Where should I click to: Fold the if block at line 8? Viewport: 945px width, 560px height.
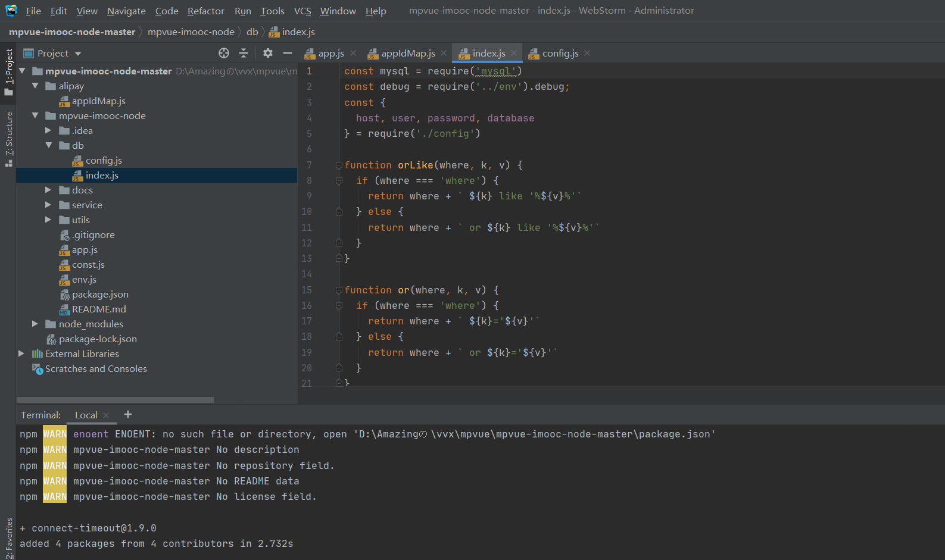tap(339, 180)
